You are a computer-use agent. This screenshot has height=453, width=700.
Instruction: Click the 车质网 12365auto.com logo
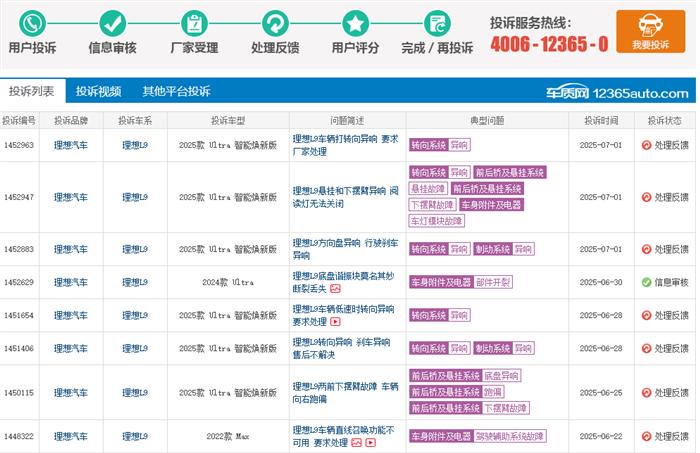click(617, 92)
